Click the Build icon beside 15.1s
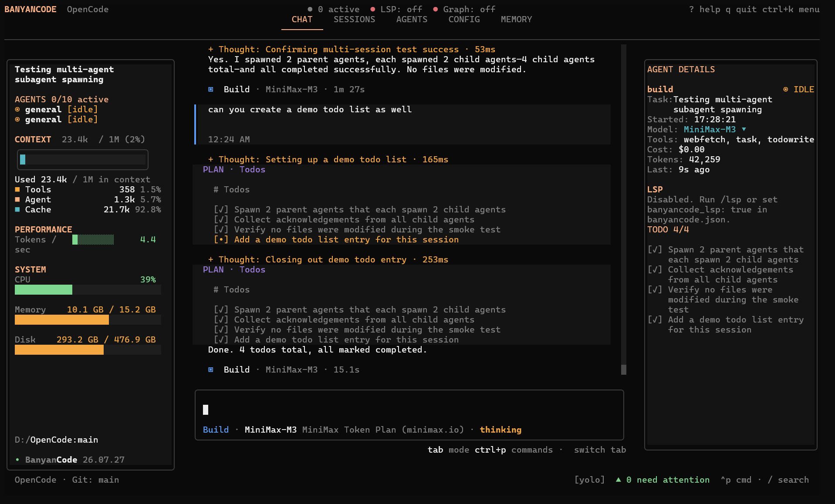The image size is (835, 504). click(x=211, y=370)
